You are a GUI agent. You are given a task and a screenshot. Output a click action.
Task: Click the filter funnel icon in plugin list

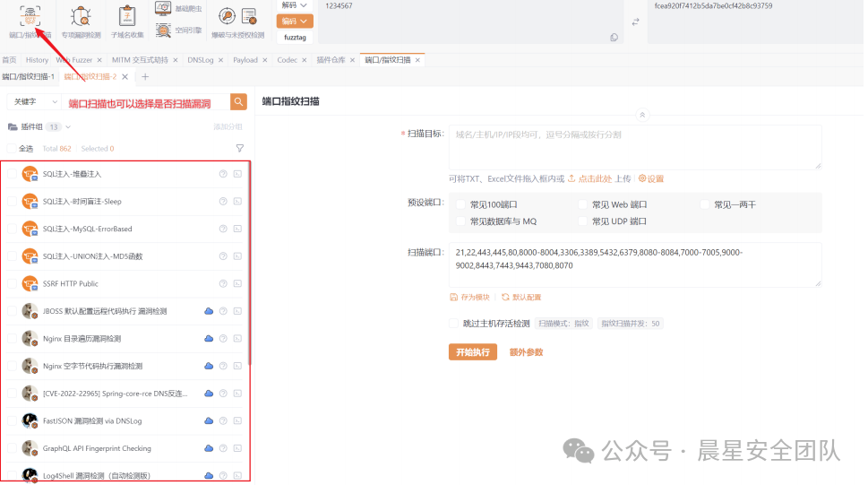239,149
